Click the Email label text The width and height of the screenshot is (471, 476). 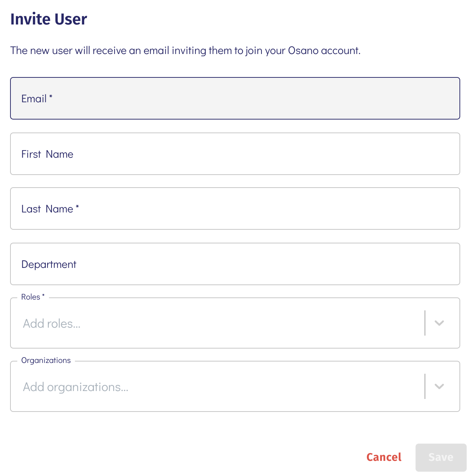click(34, 99)
